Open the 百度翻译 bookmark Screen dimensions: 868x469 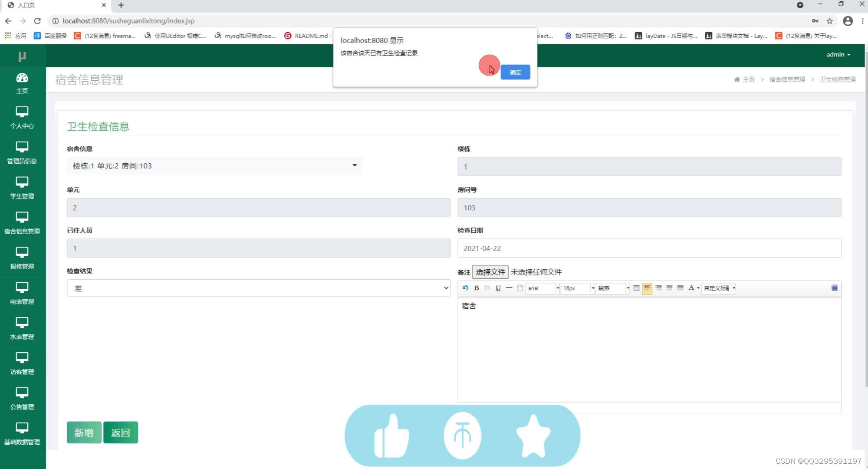pyautogui.click(x=50, y=36)
